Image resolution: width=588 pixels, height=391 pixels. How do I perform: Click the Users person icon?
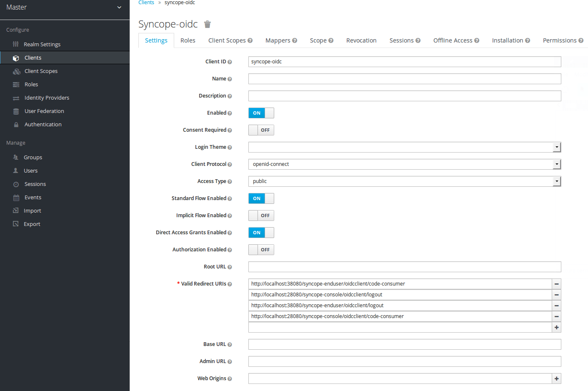pyautogui.click(x=16, y=170)
